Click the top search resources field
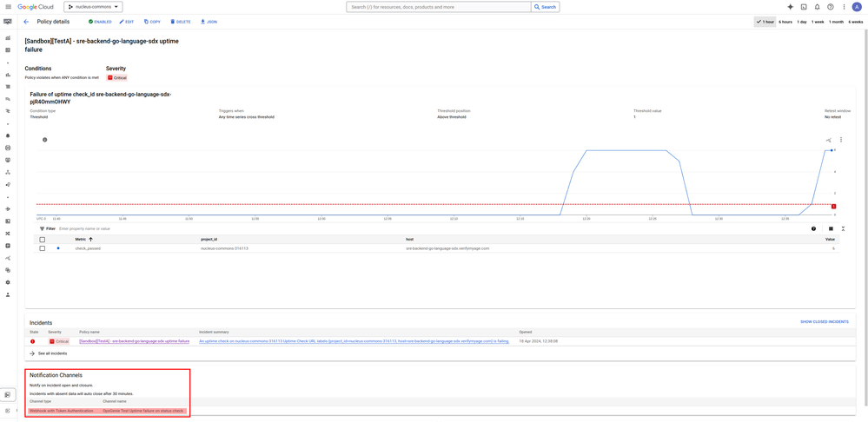This screenshot has width=868, height=422. 439,7
